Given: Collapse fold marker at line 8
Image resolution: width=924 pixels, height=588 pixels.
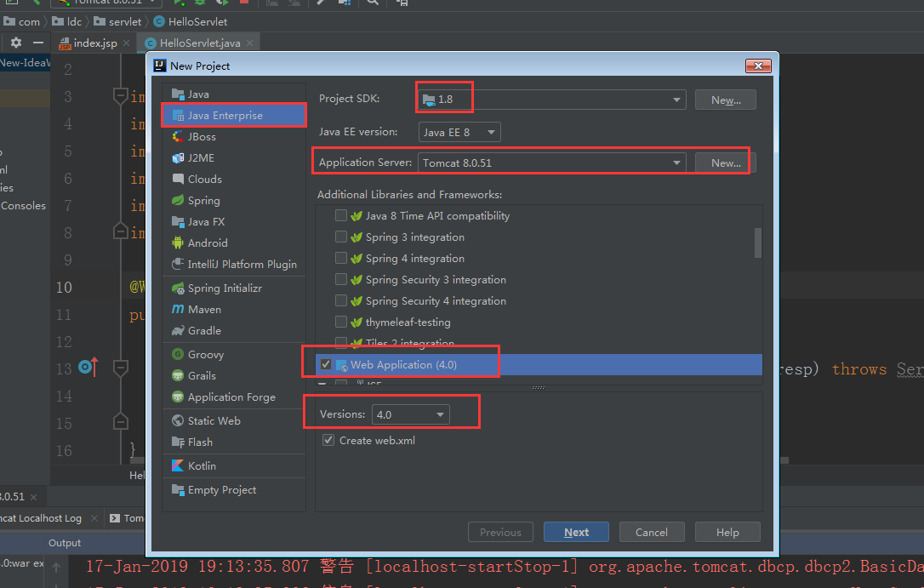Looking at the screenshot, I should [x=120, y=231].
